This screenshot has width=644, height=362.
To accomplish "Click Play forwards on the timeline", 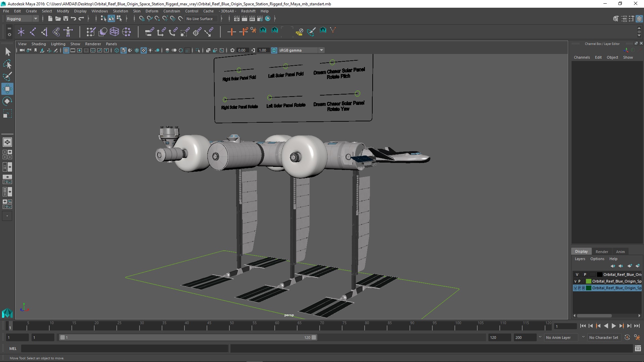I will tap(613, 326).
